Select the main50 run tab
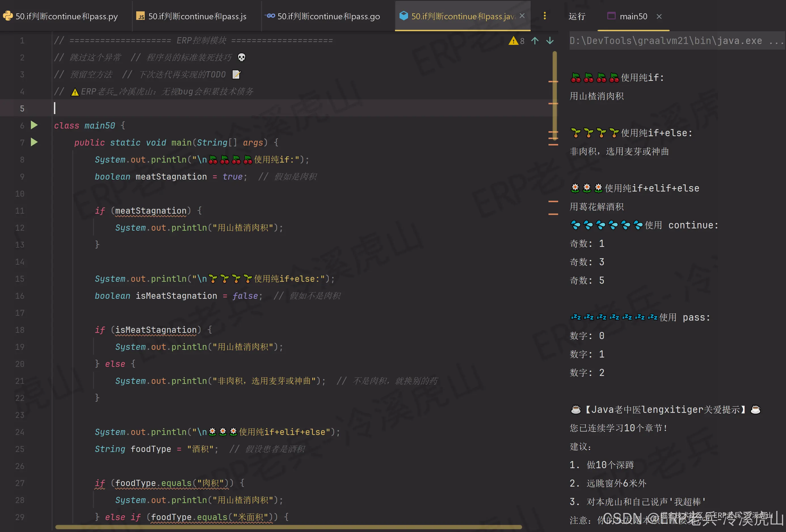The width and height of the screenshot is (786, 532). 633,16
